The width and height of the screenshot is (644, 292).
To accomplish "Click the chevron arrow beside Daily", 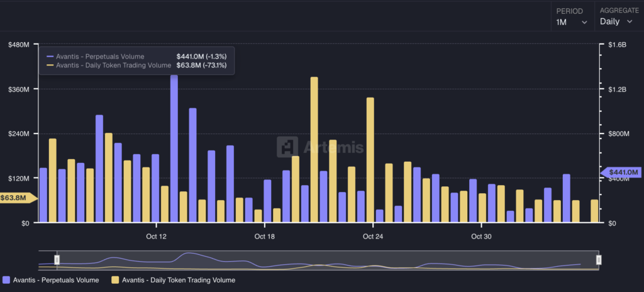I will point(630,22).
